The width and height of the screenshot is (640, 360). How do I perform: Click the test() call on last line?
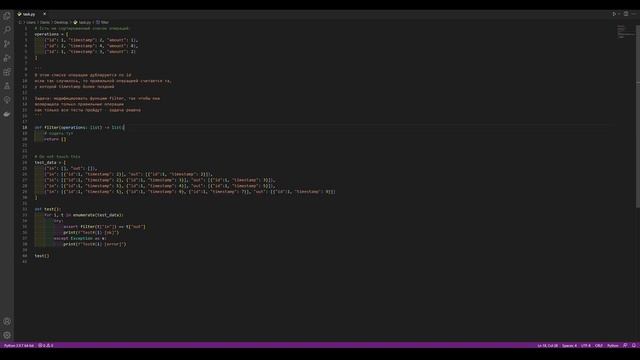tap(42, 256)
